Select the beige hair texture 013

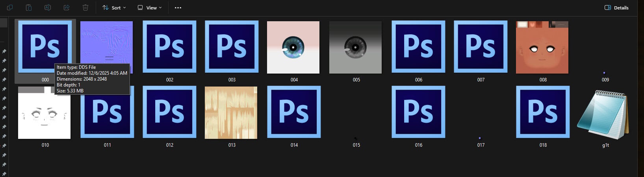point(231,112)
